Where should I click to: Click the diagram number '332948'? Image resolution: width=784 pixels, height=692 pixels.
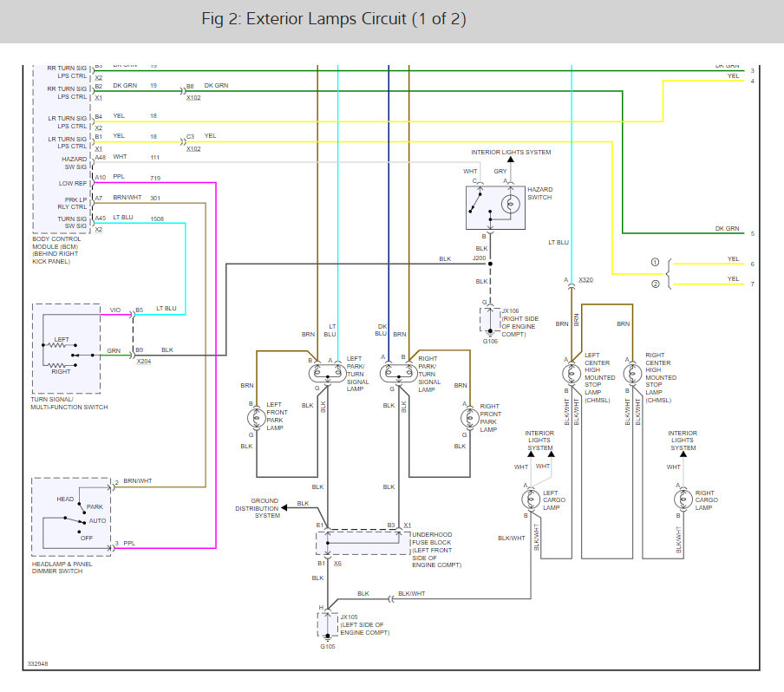(37, 664)
